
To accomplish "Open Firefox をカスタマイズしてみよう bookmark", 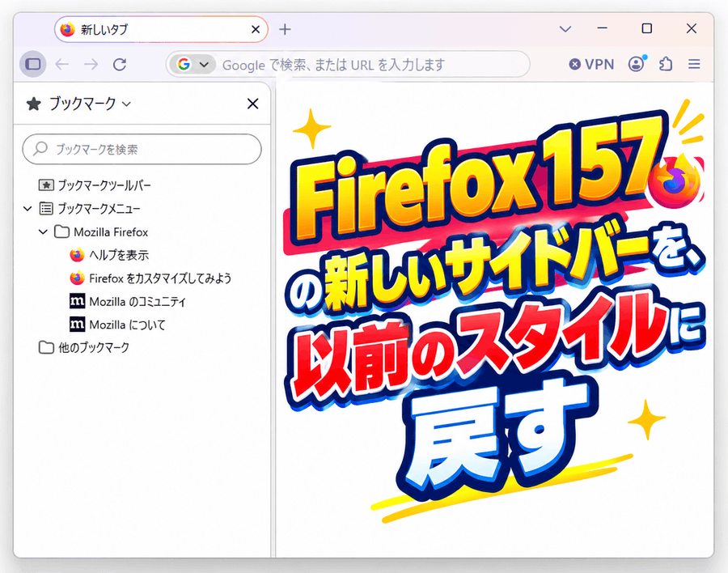I will pos(150,278).
